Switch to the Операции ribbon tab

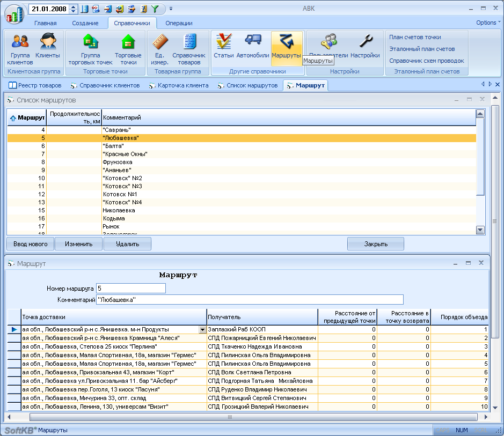179,23
